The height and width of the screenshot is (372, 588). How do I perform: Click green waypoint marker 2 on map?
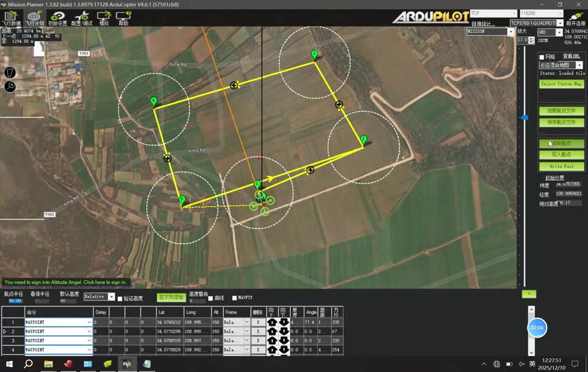click(x=363, y=140)
